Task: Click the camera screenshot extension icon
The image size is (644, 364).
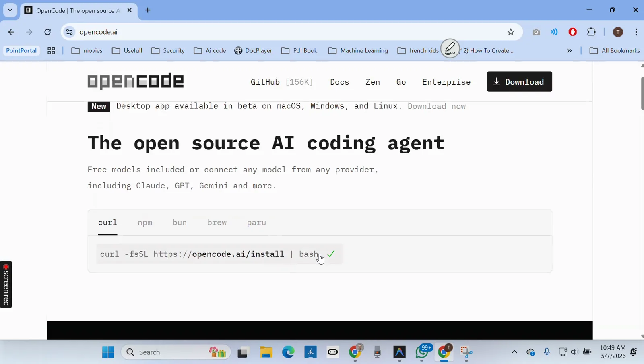Action: click(536, 32)
